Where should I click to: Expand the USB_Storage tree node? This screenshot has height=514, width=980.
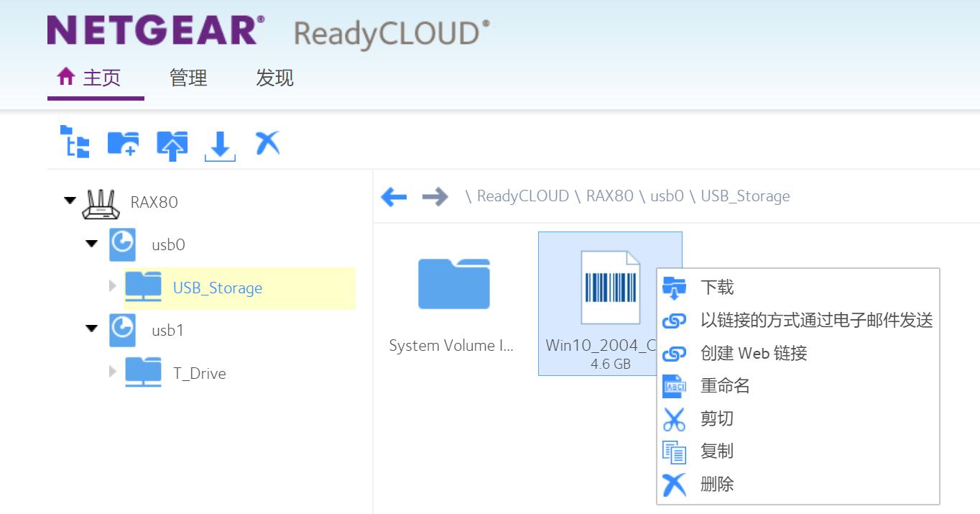(x=112, y=286)
